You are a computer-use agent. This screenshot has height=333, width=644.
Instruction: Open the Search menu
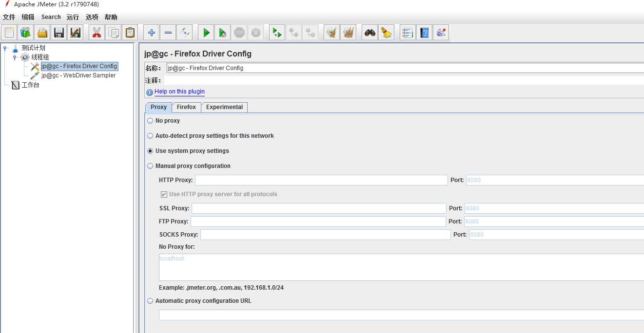[x=51, y=17]
